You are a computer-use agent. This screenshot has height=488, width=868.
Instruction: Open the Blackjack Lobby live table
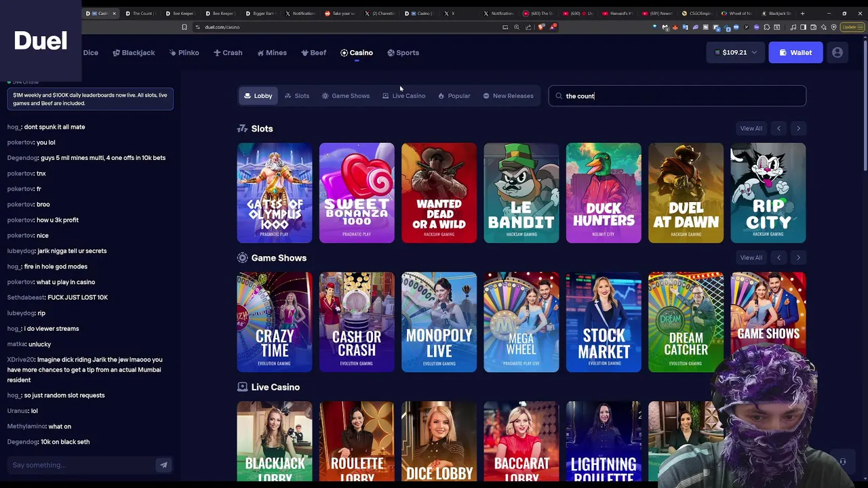click(275, 442)
